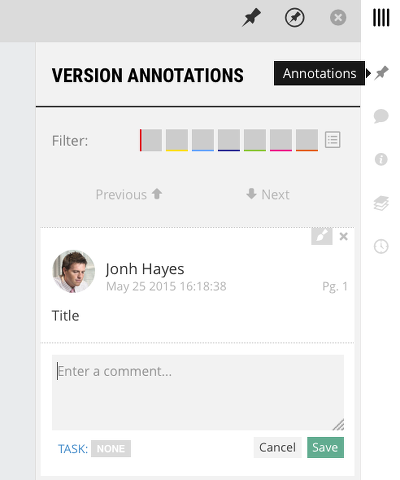Go to Next annotation
This screenshot has width=400, height=480.
click(268, 194)
